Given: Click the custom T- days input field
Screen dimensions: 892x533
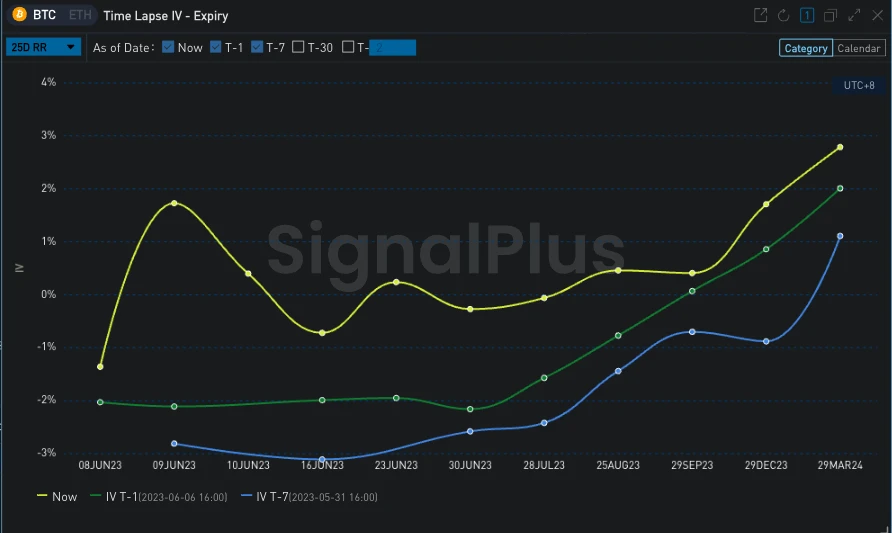Looking at the screenshot, I should tap(392, 47).
